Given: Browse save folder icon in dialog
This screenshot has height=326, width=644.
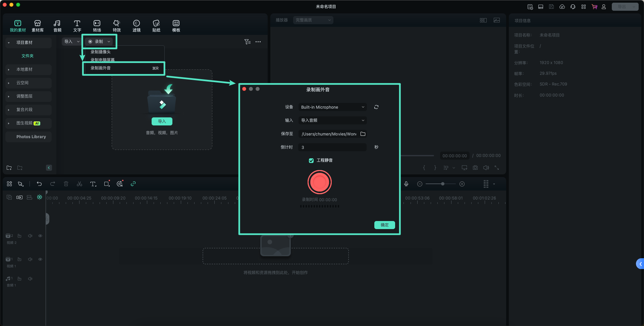Looking at the screenshot, I should pos(363,134).
